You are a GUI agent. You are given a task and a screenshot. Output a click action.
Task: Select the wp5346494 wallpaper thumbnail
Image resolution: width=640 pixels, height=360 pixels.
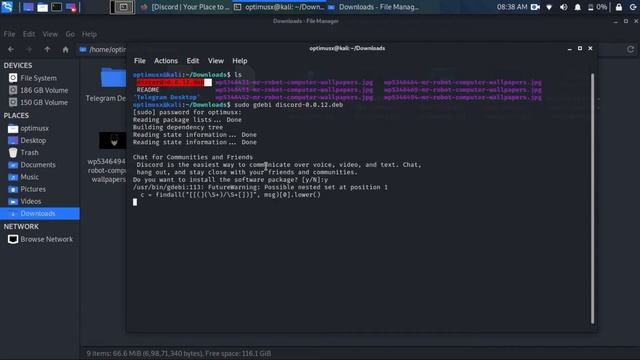pos(113,140)
